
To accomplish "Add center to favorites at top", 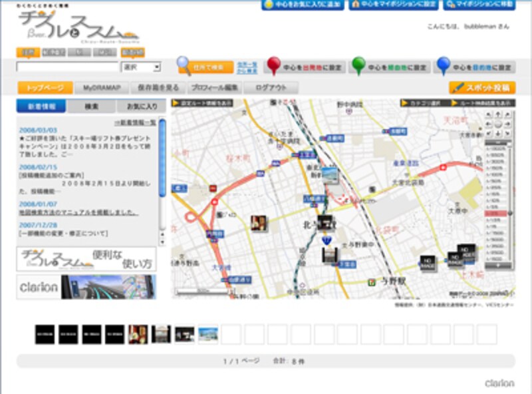I will pos(303,5).
